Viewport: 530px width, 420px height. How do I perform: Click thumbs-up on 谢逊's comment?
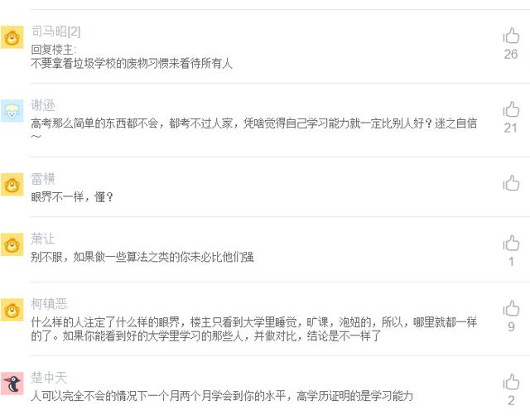coord(511,109)
